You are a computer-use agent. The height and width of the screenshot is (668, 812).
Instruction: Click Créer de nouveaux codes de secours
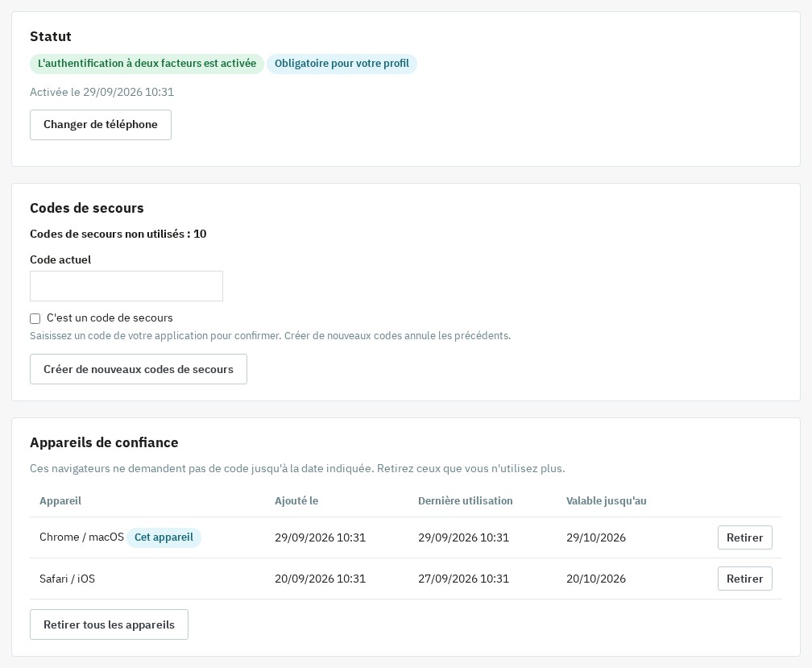point(139,369)
